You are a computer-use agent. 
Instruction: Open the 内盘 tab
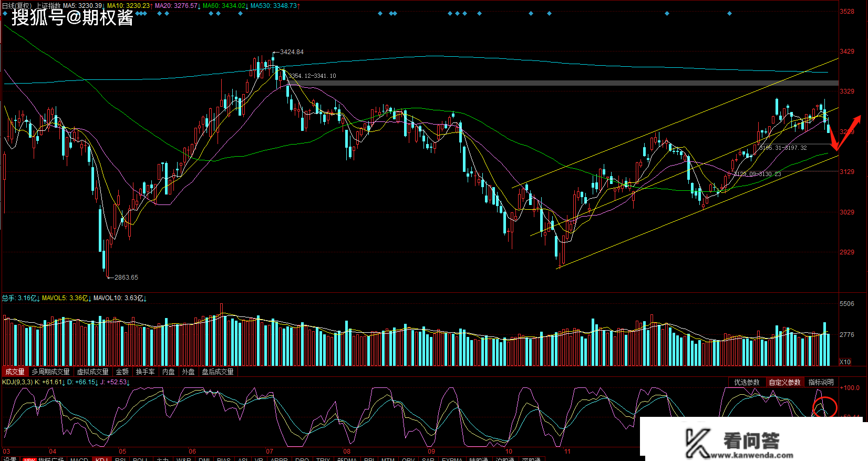tap(169, 372)
